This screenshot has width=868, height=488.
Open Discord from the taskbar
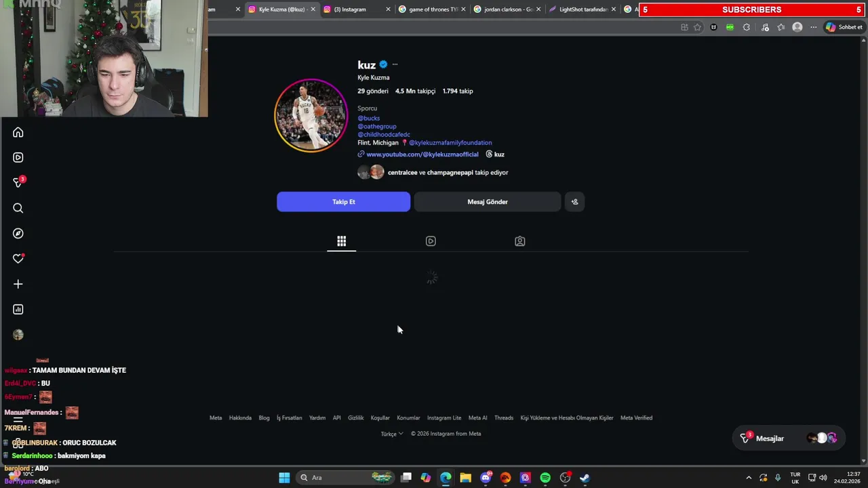(x=486, y=478)
